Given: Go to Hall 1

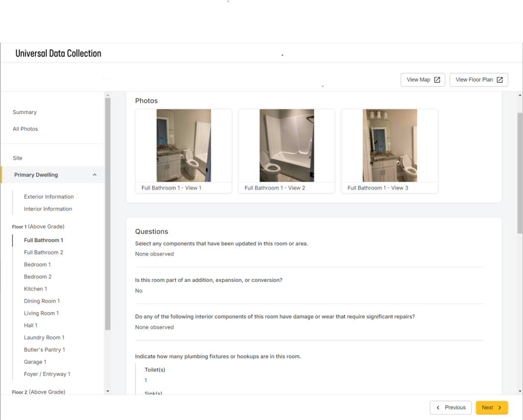Looking at the screenshot, I should click(31, 325).
